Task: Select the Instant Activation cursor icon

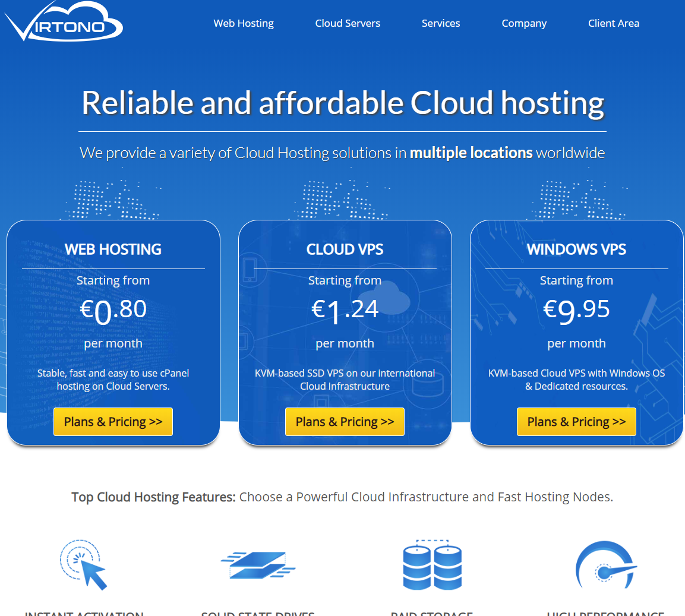Action: (x=83, y=564)
